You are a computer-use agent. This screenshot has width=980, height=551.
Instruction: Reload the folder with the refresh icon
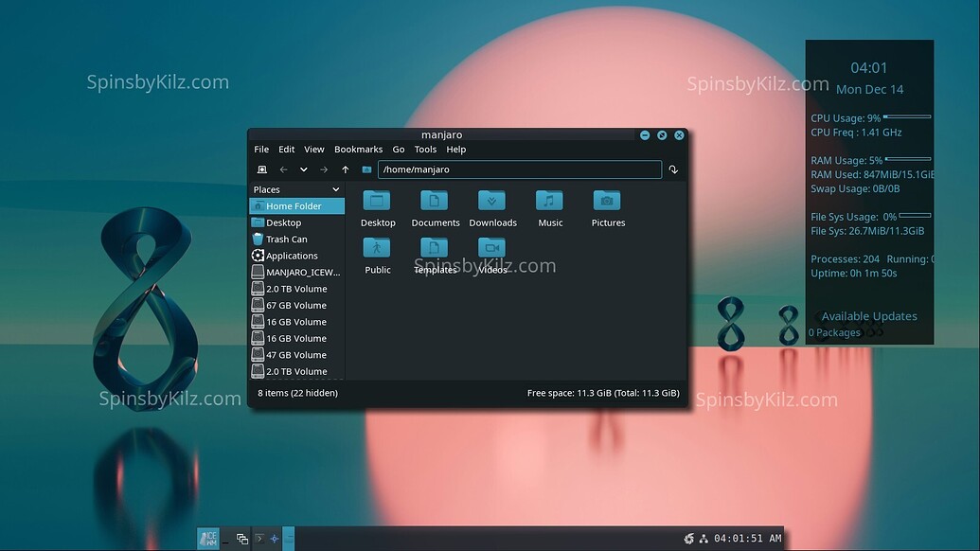click(672, 169)
